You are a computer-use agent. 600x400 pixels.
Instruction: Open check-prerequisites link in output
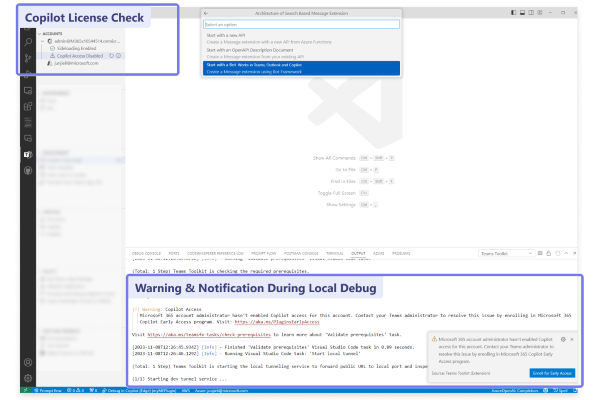[x=209, y=335]
